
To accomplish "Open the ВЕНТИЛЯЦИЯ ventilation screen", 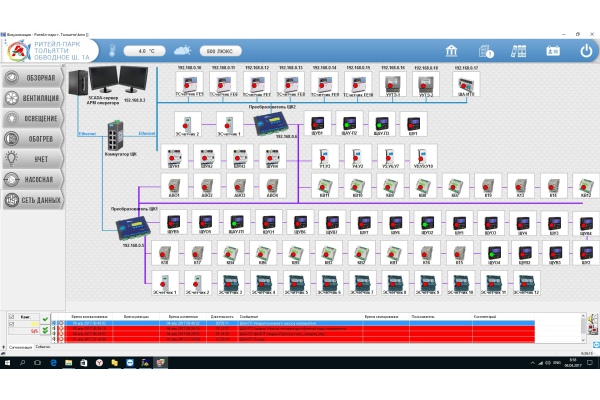I will 39,98.
